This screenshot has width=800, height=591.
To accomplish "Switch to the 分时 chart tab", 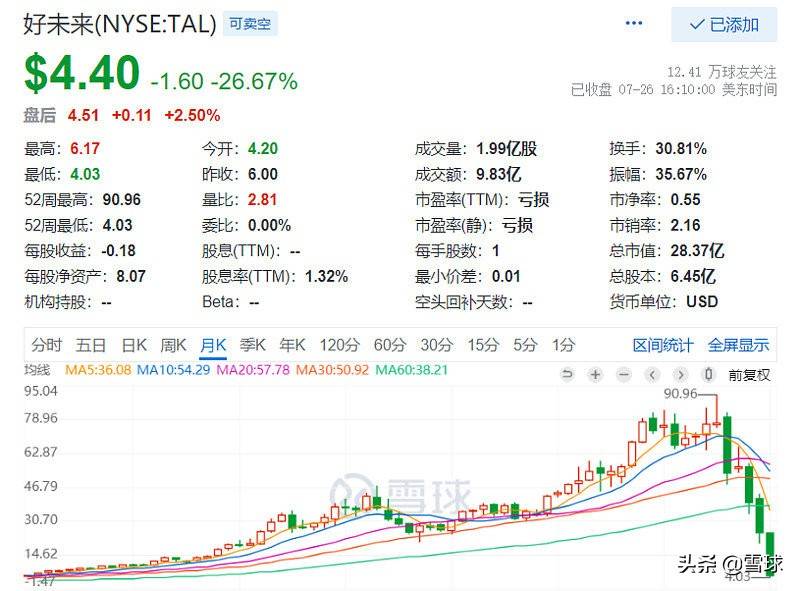I will coord(46,345).
